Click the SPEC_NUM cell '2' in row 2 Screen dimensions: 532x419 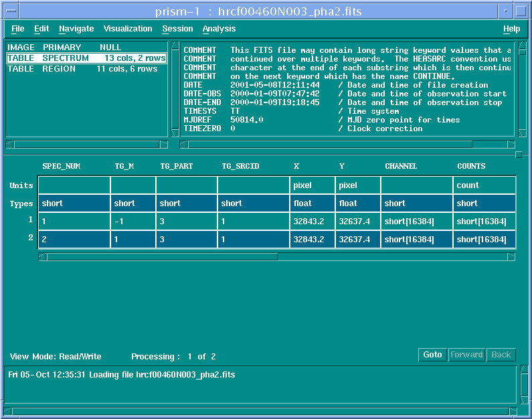74,239
